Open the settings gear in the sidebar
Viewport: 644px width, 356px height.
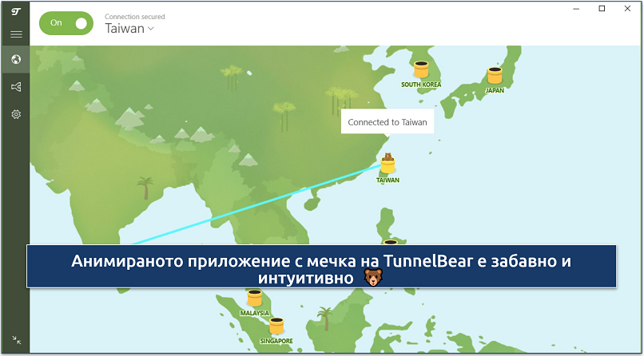click(x=15, y=114)
